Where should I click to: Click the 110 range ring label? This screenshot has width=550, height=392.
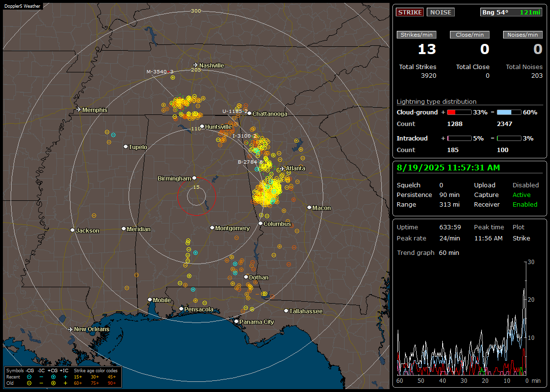click(196, 128)
